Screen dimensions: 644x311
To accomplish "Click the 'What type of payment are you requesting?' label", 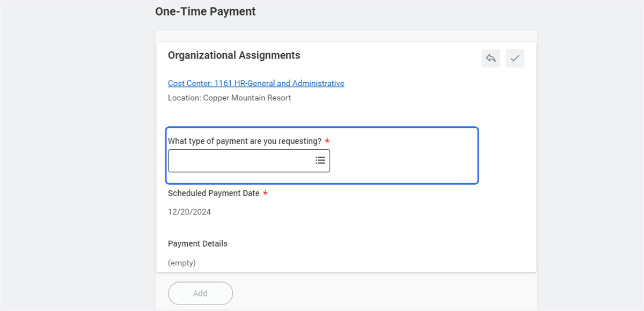I will (x=245, y=141).
